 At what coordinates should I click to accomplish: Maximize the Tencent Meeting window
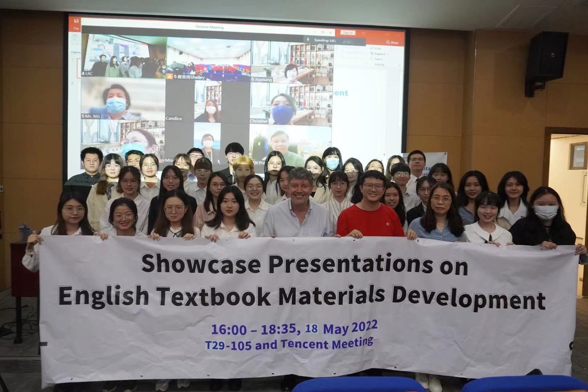pyautogui.click(x=322, y=32)
